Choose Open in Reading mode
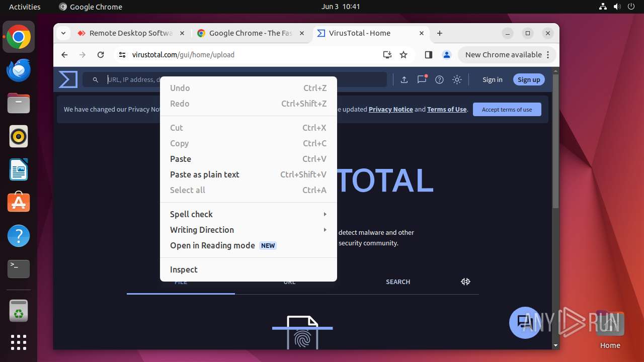The height and width of the screenshot is (362, 644). [248, 245]
